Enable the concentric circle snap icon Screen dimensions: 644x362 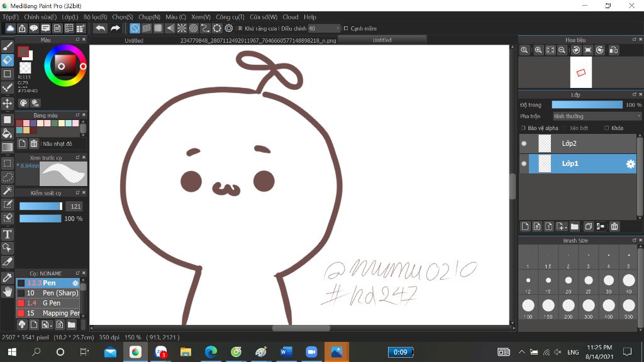(x=194, y=28)
